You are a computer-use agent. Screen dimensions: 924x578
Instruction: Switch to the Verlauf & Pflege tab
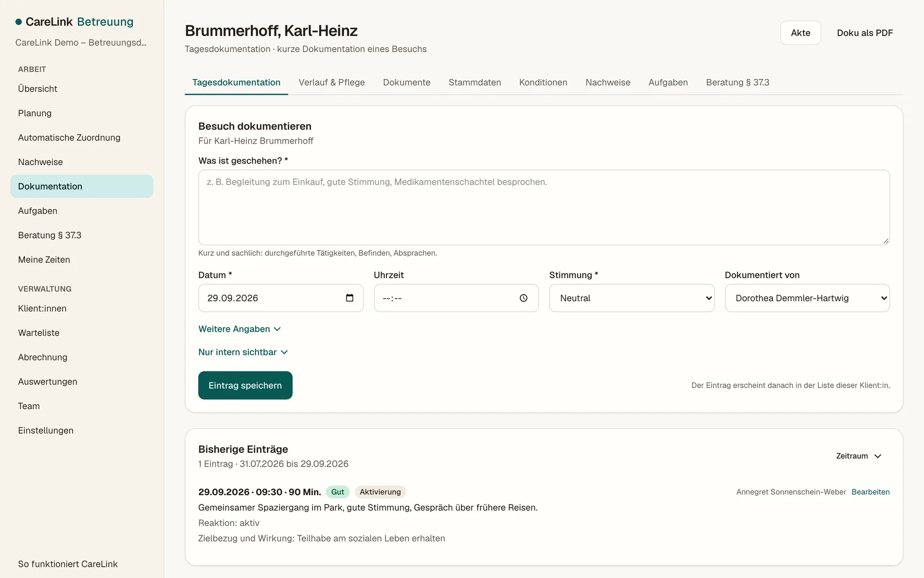pos(332,82)
